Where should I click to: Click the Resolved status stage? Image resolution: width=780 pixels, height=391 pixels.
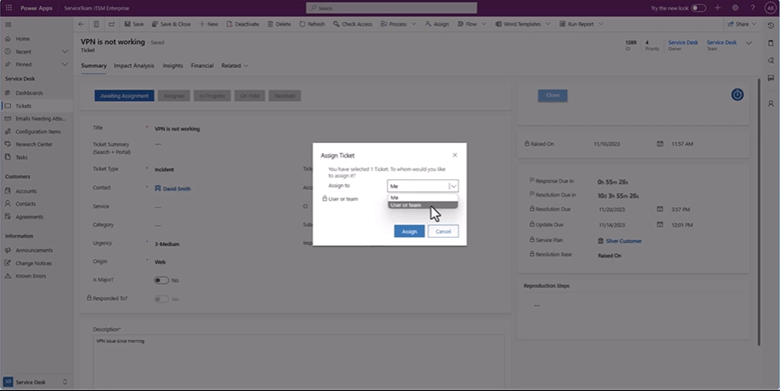pos(285,96)
